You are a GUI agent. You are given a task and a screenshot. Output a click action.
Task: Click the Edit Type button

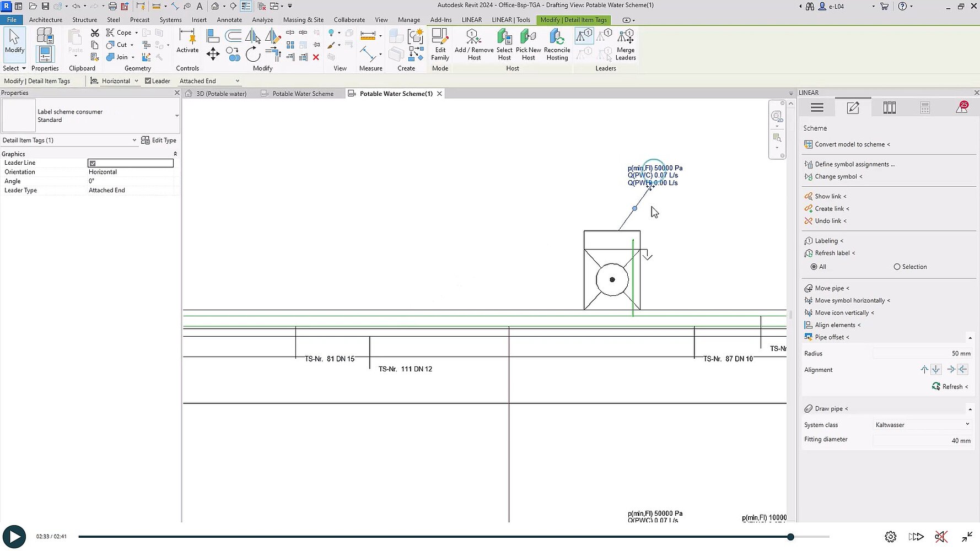159,141
